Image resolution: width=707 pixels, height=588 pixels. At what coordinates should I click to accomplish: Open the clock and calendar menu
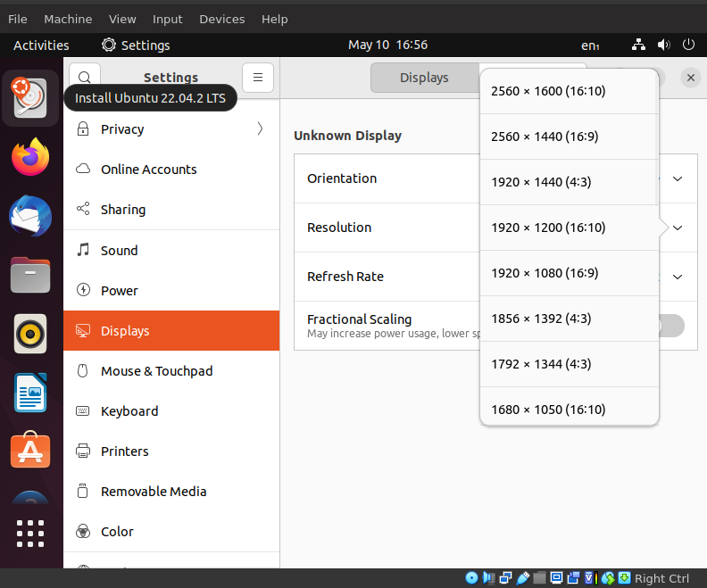click(387, 45)
